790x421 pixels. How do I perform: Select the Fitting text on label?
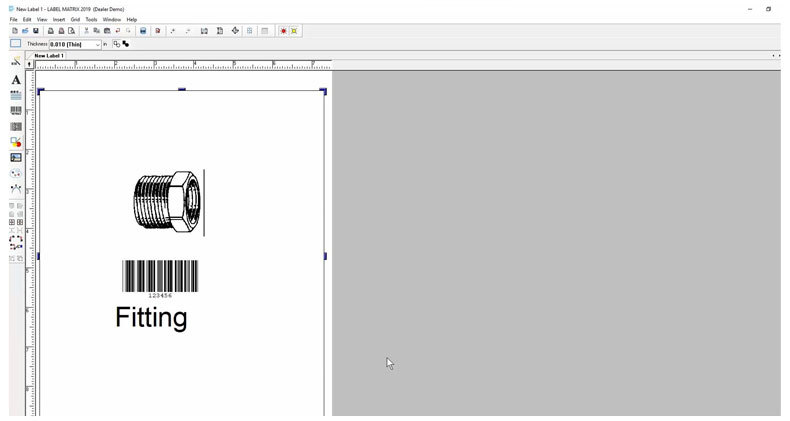(x=151, y=318)
